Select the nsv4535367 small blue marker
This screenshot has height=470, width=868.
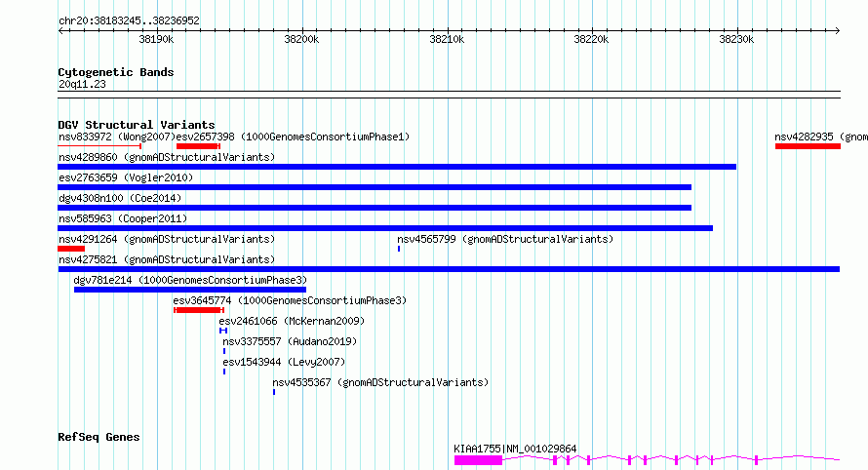point(274,392)
